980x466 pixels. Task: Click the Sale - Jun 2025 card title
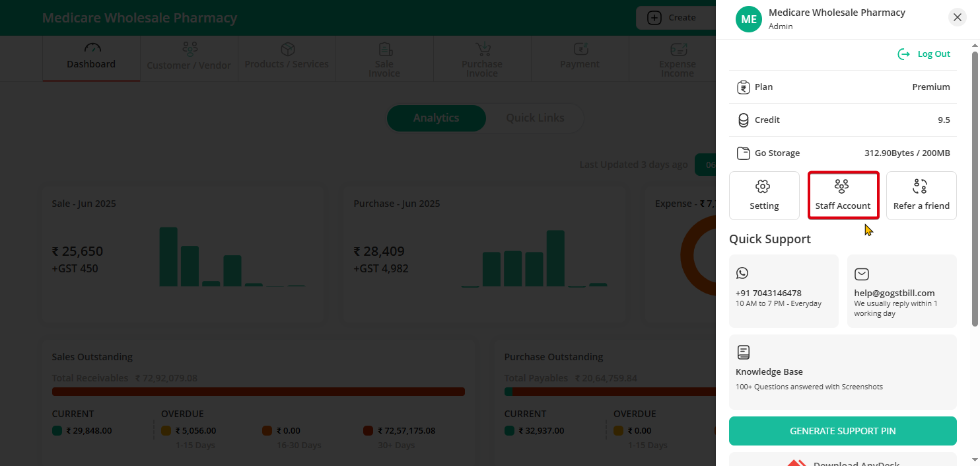coord(84,204)
